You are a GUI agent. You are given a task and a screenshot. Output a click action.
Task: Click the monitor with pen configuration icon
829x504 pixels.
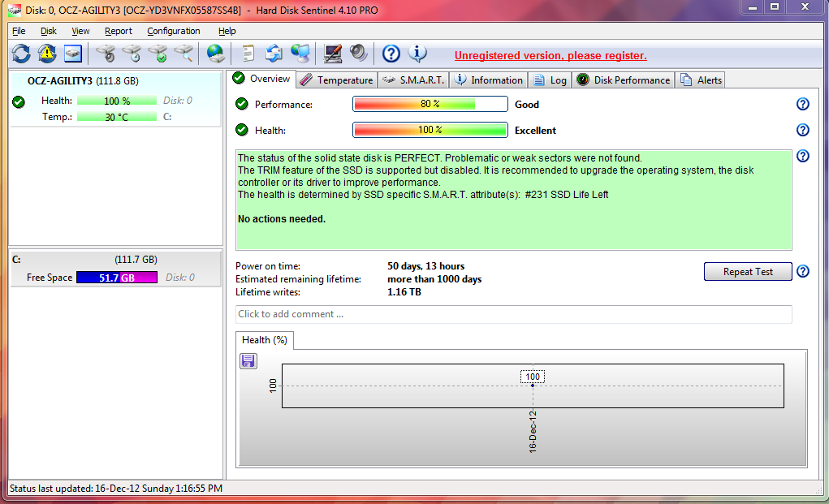[333, 54]
